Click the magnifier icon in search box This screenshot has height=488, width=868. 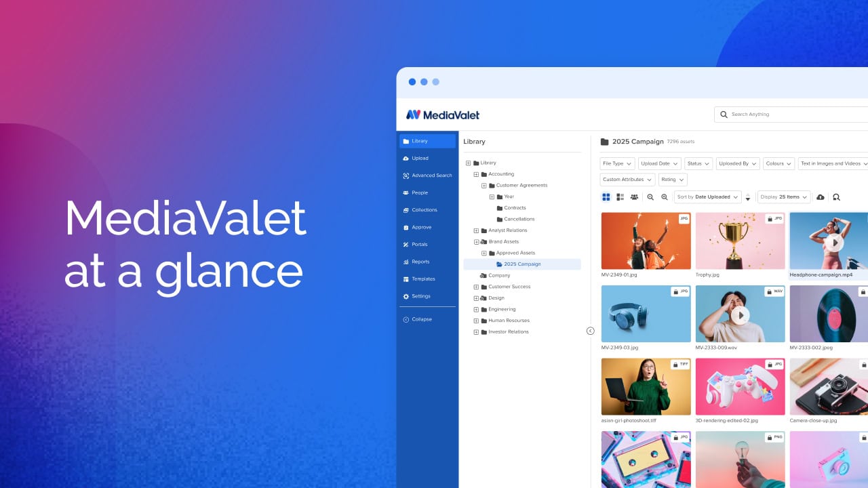pos(724,115)
